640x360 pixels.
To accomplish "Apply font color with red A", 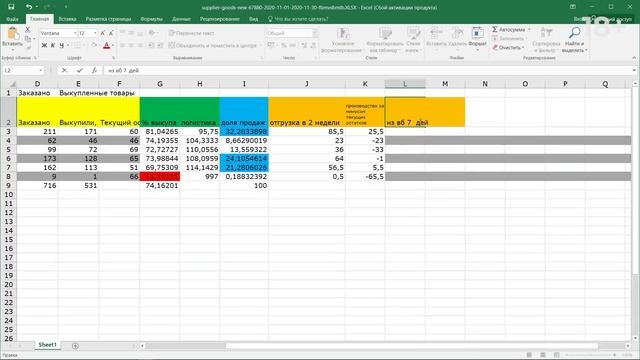I will [107, 45].
